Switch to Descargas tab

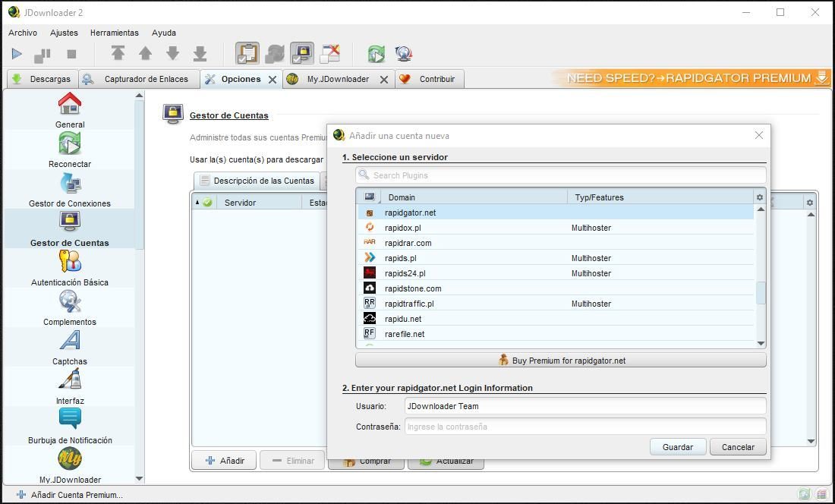[x=43, y=79]
